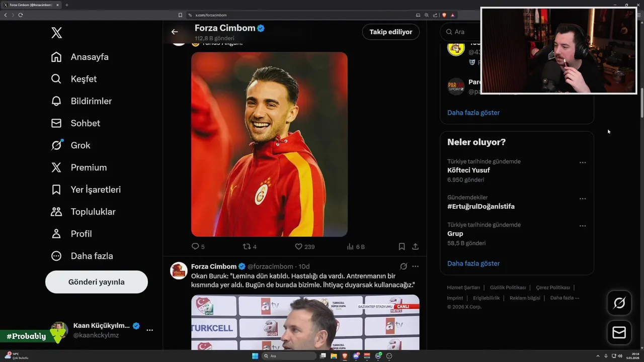Open Köfteci Yusuf trending topic
The height and width of the screenshot is (362, 644).
click(468, 170)
